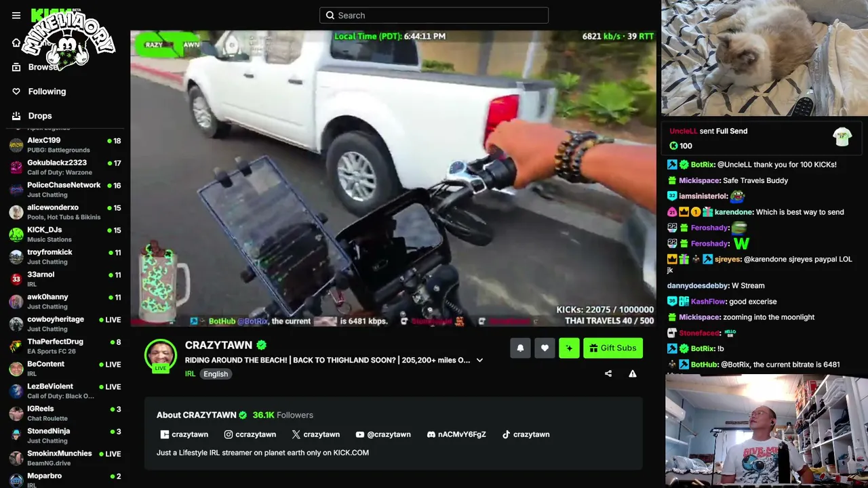Open CRAZYTAWN's profile avatar
This screenshot has height=488, width=868.
point(161,355)
